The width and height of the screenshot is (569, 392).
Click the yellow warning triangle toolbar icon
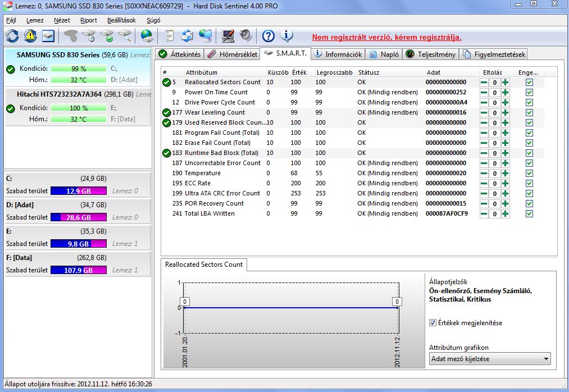(30, 36)
